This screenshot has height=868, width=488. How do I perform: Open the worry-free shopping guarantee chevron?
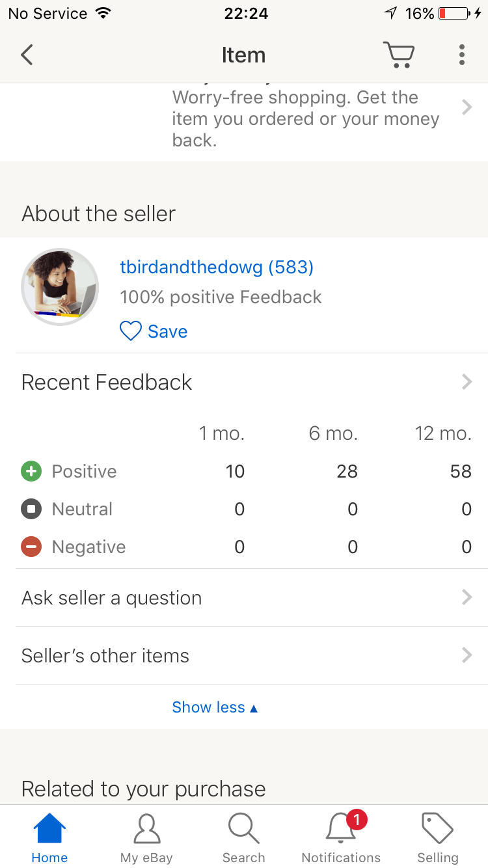[467, 107]
